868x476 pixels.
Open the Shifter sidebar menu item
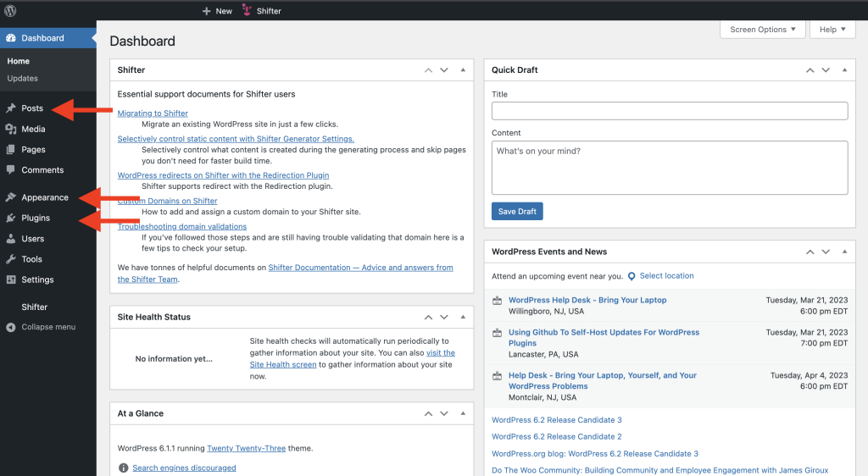[34, 307]
